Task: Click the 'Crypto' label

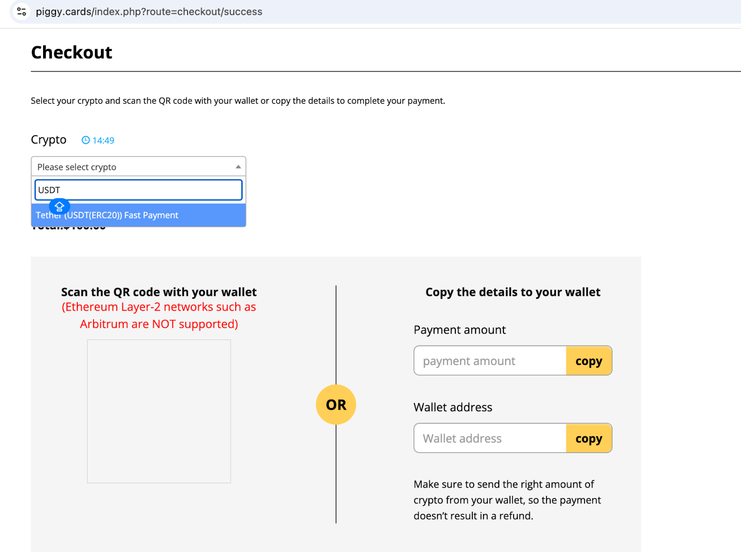Action: coord(49,139)
